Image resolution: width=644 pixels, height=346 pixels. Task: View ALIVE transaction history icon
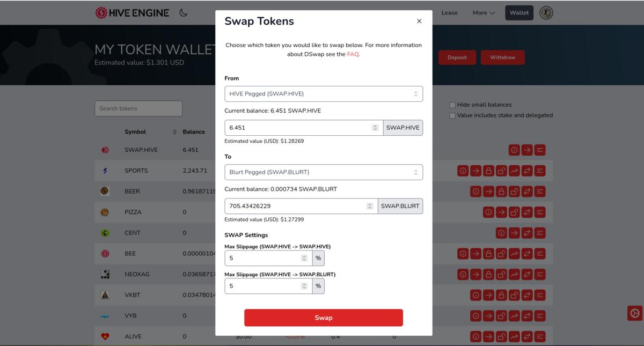[540, 336]
